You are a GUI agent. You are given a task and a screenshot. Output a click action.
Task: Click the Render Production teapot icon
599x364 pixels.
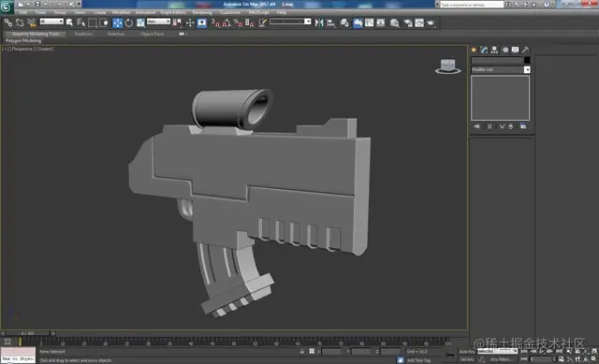point(431,22)
